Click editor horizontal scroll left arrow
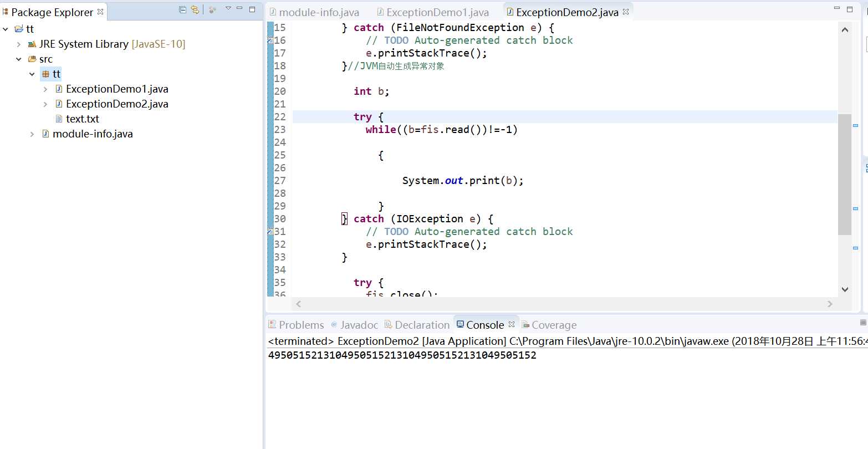The width and height of the screenshot is (868, 449). (299, 304)
